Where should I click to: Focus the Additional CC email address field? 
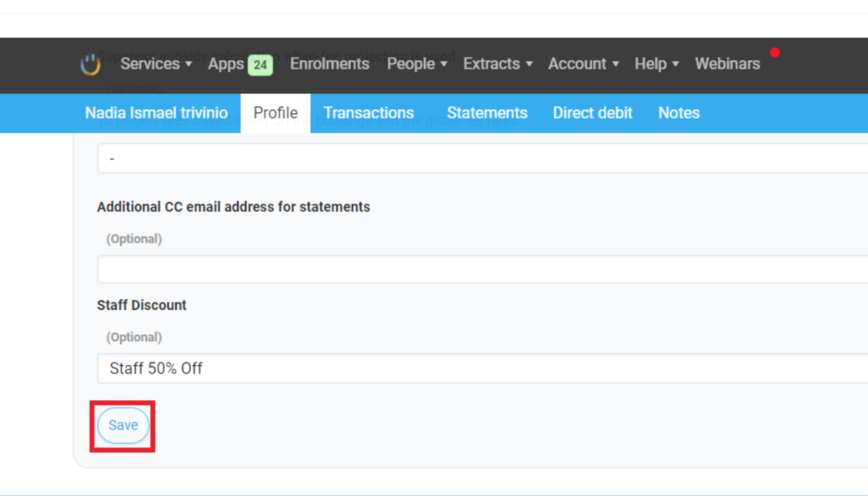483,269
